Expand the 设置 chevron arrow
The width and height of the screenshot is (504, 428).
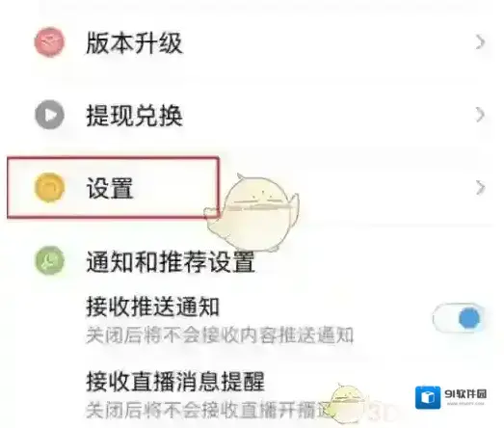[x=480, y=187]
